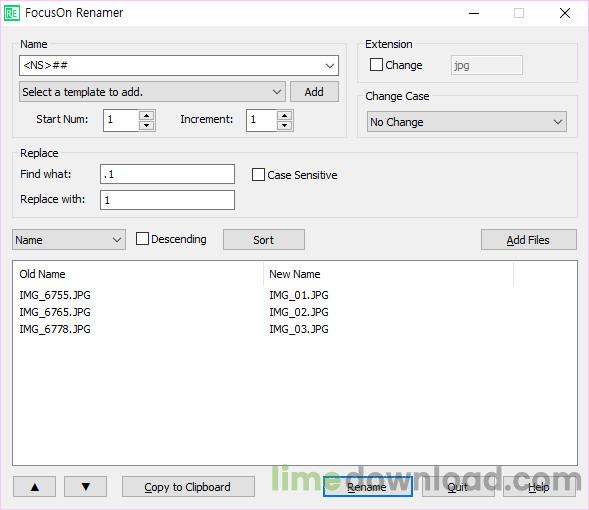The image size is (589, 510).
Task: Click into the Find what field
Action: [x=168, y=174]
